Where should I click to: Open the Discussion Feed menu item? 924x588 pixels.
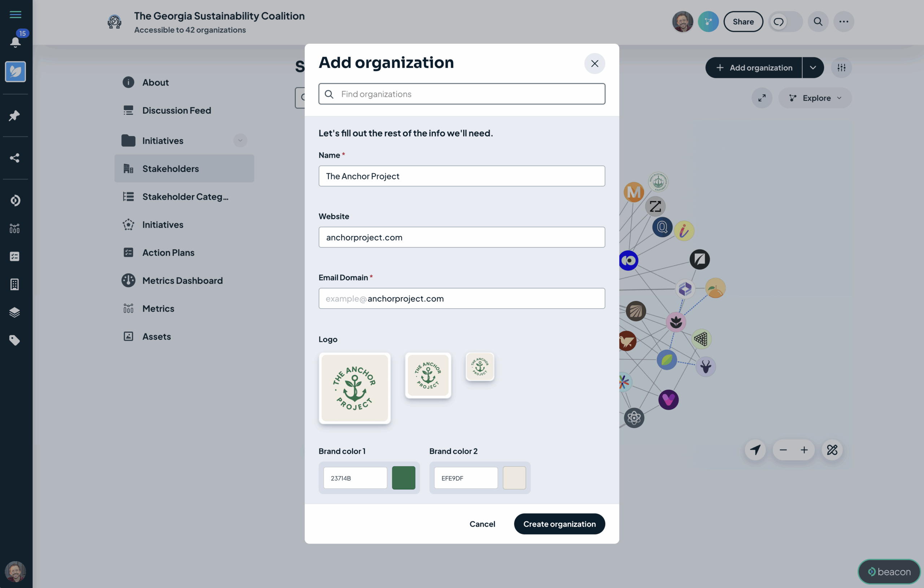click(176, 110)
